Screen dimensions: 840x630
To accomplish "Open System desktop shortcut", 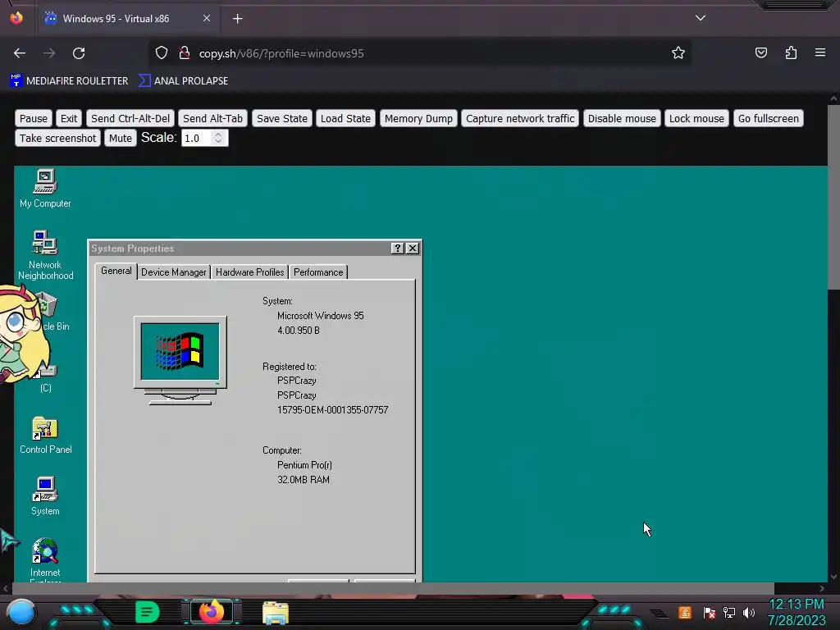I will click(45, 496).
